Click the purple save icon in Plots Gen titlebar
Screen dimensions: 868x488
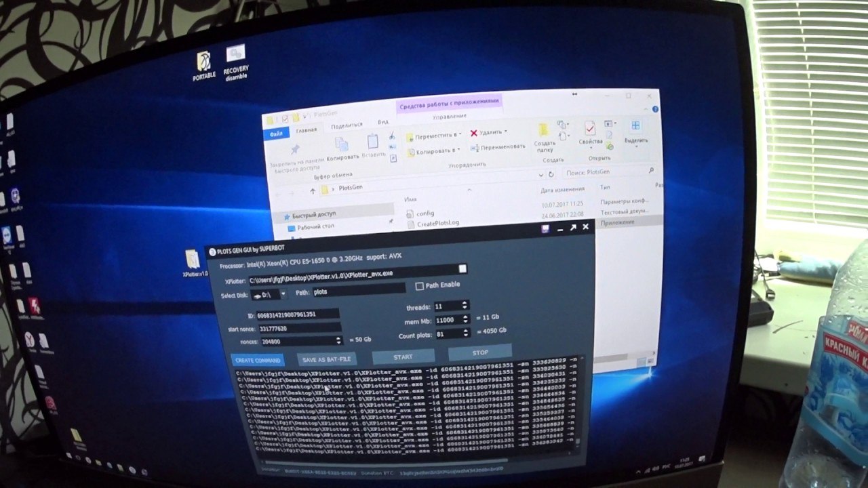tap(545, 229)
